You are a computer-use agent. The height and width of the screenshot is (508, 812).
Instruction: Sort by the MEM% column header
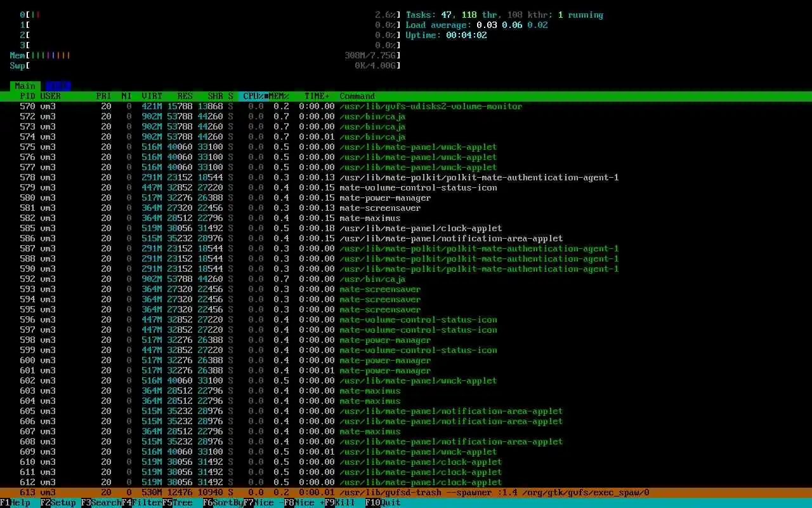click(x=279, y=97)
